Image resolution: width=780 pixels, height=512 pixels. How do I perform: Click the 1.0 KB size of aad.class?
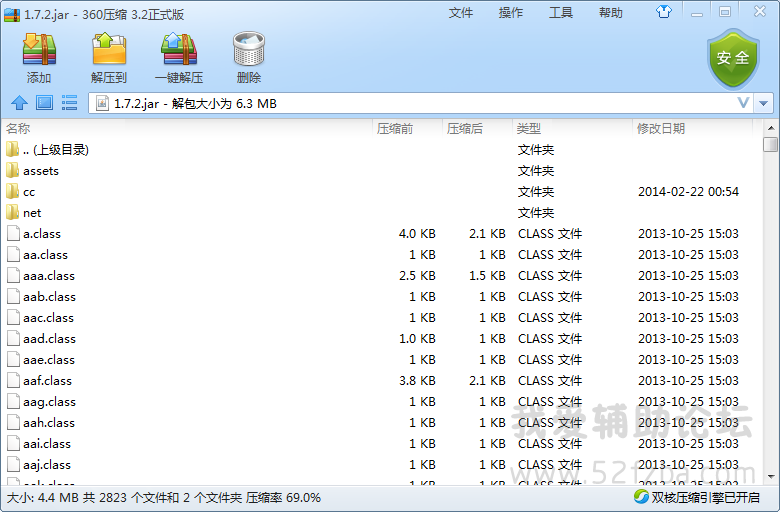(417, 338)
